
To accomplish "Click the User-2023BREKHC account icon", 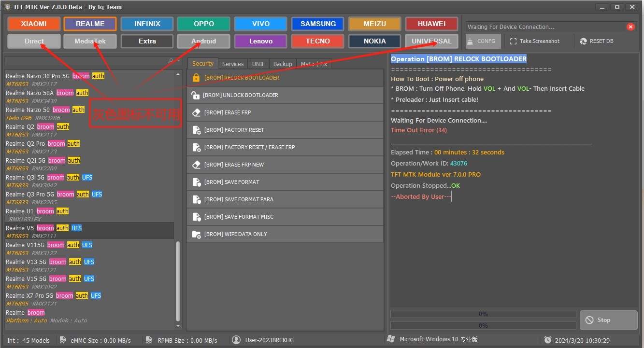I will tap(236, 340).
